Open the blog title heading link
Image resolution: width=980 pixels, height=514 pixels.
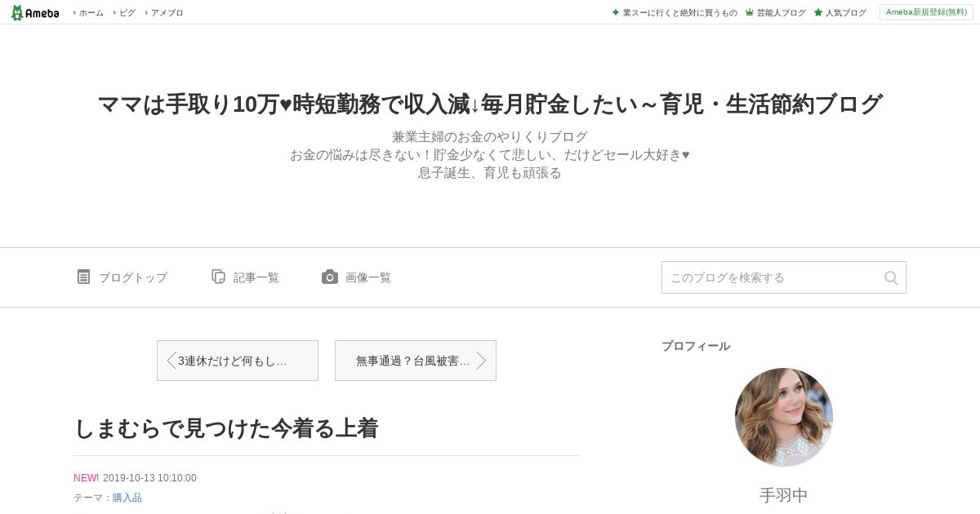490,104
